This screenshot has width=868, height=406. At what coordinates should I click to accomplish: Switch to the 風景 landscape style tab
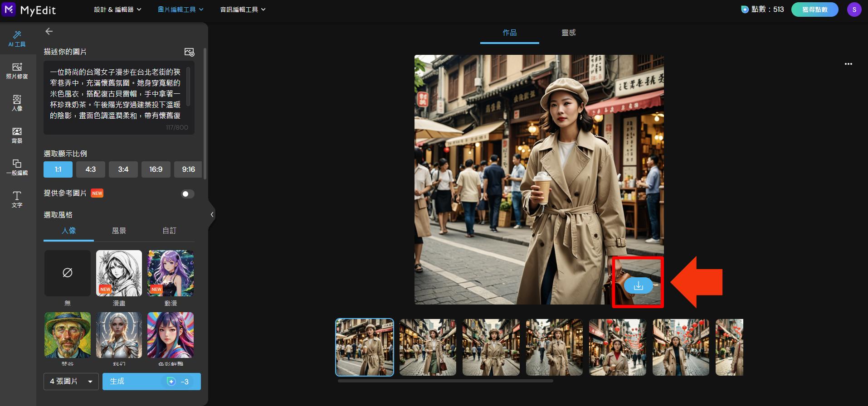coord(119,231)
